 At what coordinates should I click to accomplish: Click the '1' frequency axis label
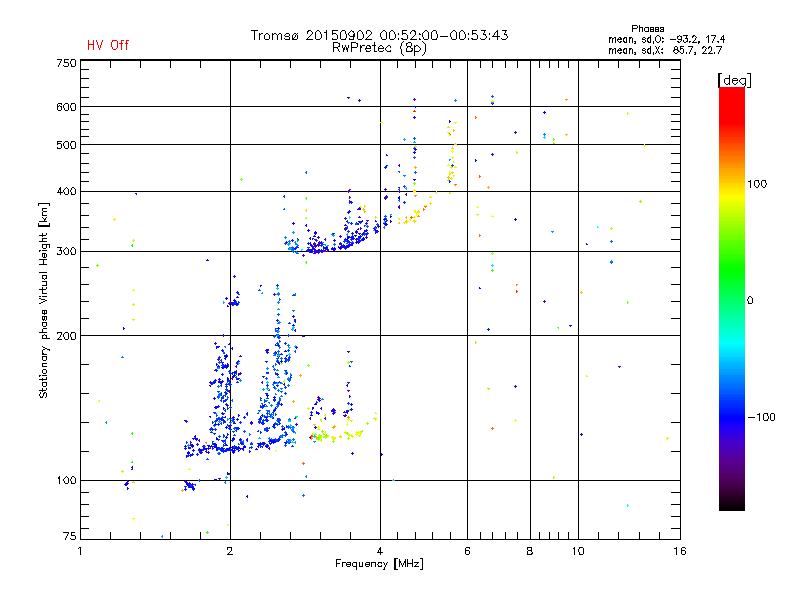(x=80, y=551)
